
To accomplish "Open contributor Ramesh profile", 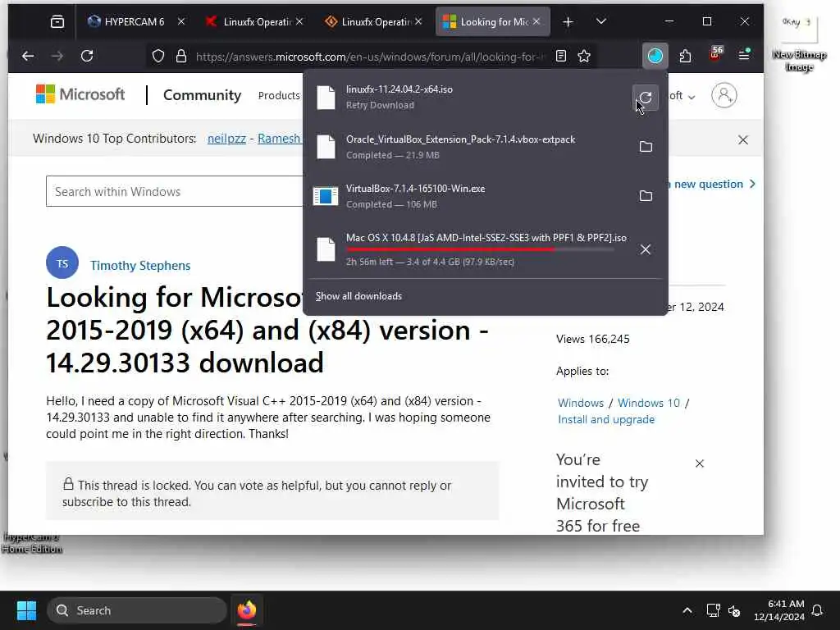I will (x=279, y=138).
